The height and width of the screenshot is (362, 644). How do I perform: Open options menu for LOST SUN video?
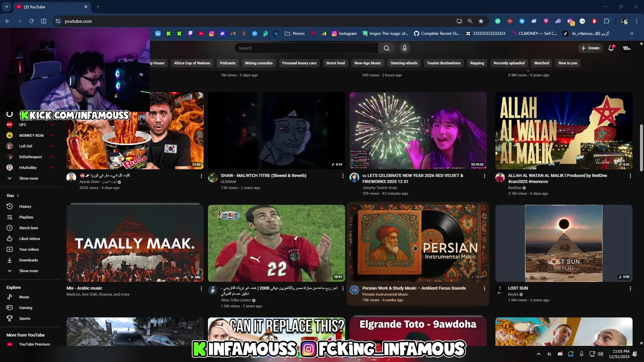(630, 289)
